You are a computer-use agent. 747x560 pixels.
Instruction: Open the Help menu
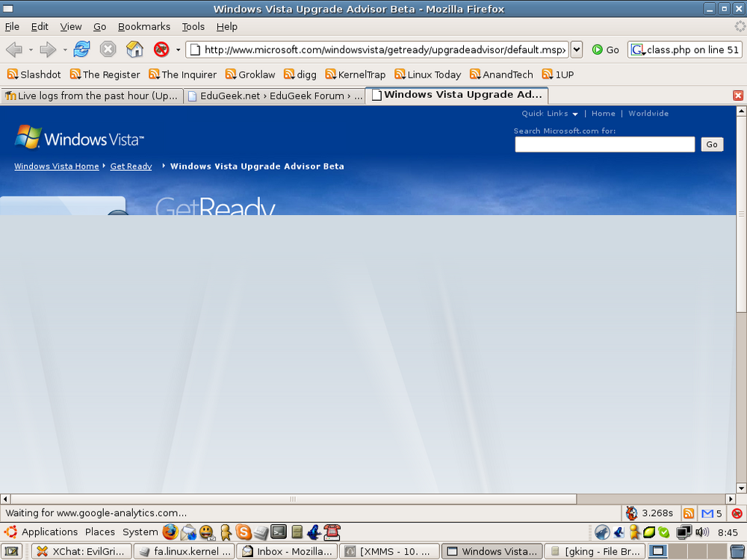tap(227, 27)
